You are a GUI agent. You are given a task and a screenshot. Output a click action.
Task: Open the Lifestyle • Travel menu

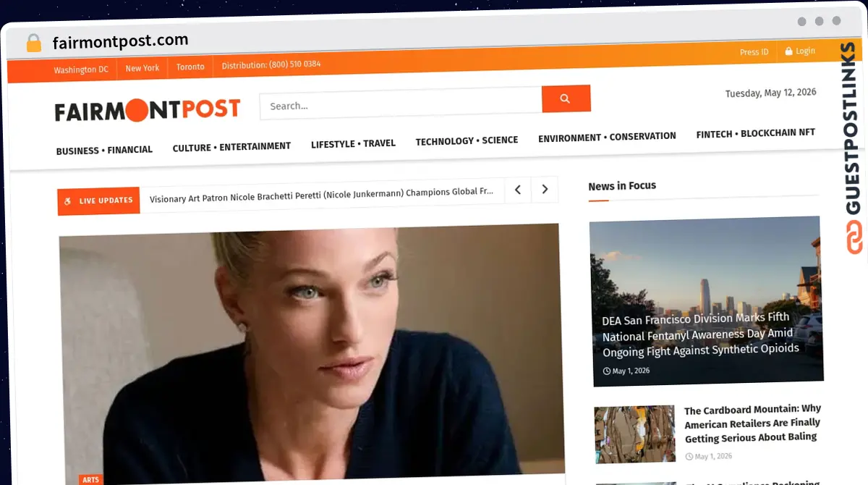click(x=353, y=144)
